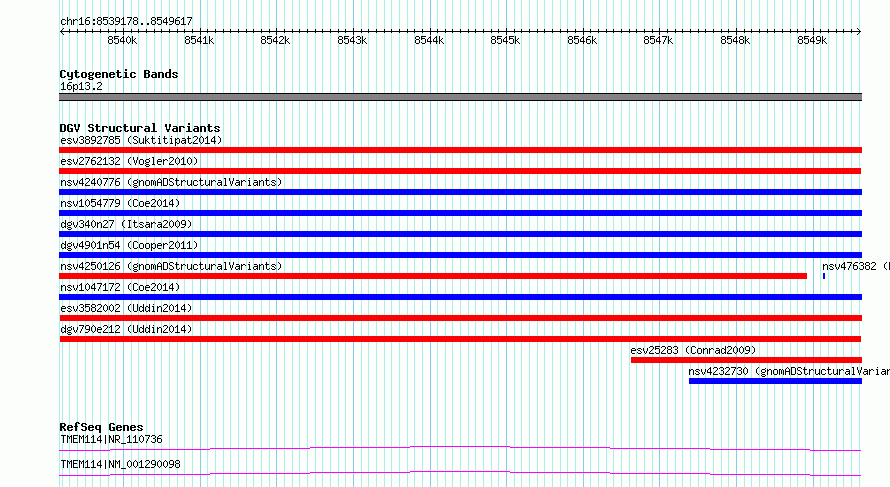
Task: Open the dgv340n27 (Itsara2009) label
Action: [126, 224]
